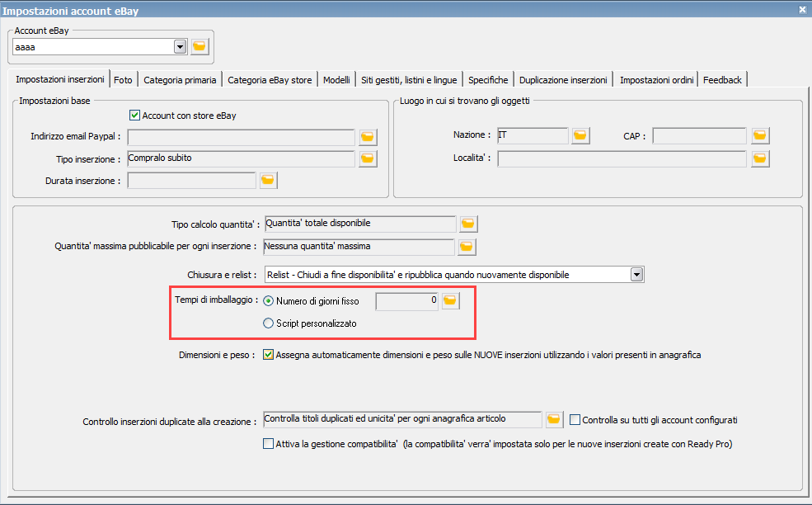812x505 pixels.
Task: Switch to the Modelli tab
Action: pos(336,80)
